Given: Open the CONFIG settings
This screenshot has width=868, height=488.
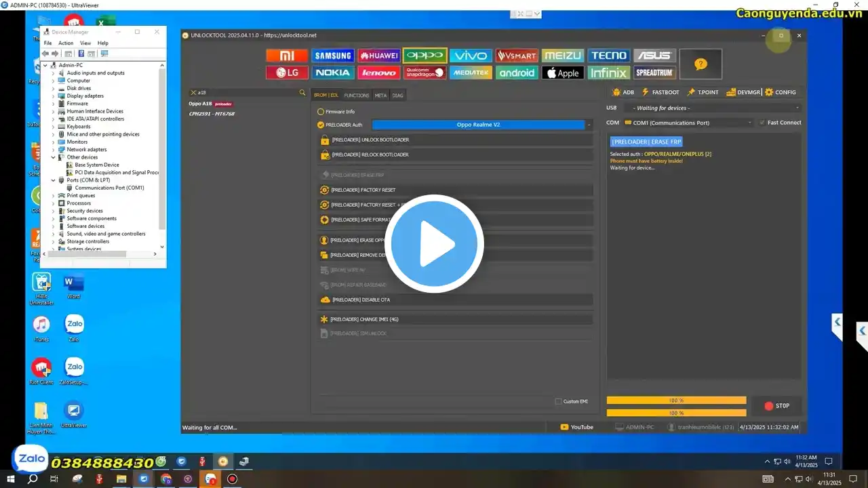Looking at the screenshot, I should click(x=781, y=92).
